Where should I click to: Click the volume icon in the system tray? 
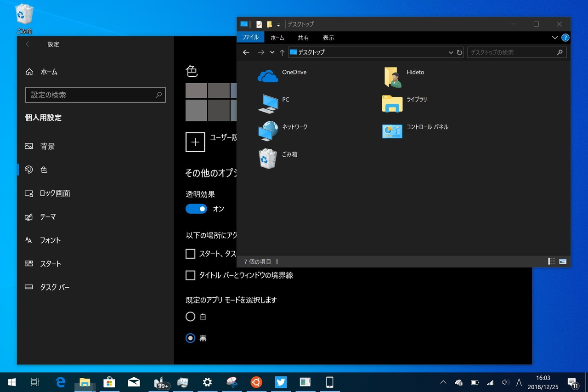[x=506, y=382]
